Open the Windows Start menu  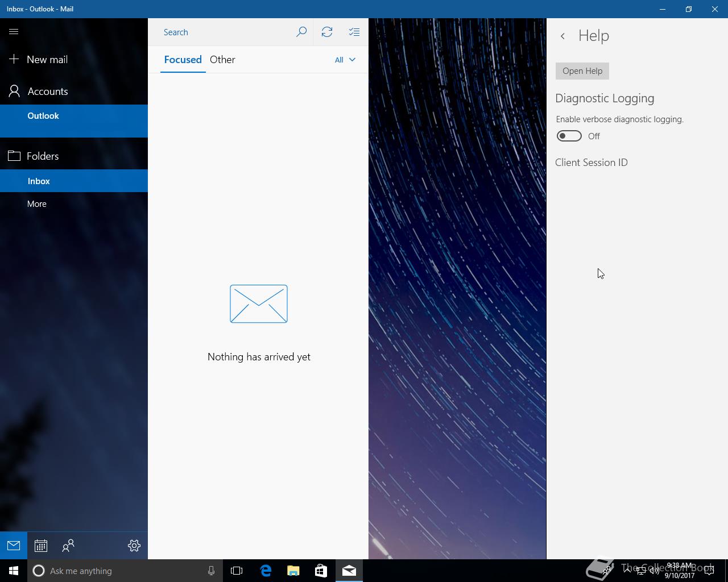click(x=14, y=571)
